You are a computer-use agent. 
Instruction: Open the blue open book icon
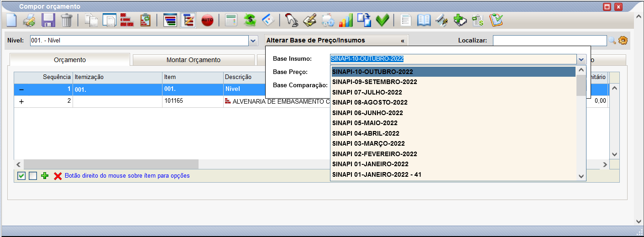424,20
